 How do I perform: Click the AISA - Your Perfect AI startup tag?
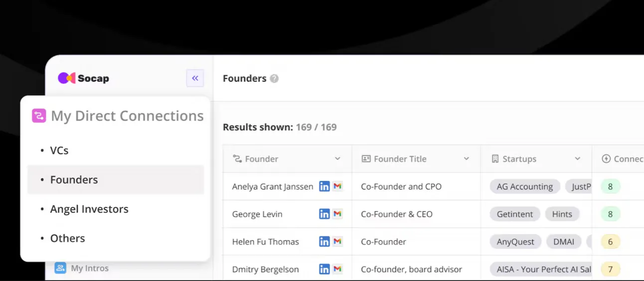[541, 269]
